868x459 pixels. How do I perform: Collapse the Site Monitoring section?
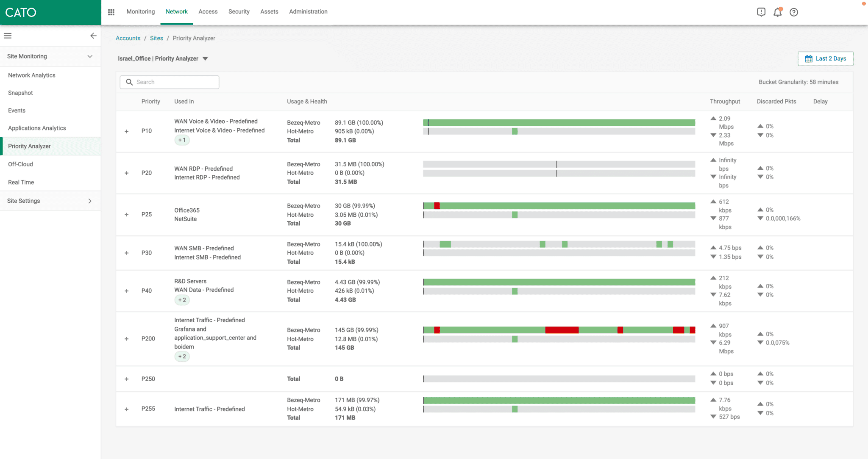90,56
